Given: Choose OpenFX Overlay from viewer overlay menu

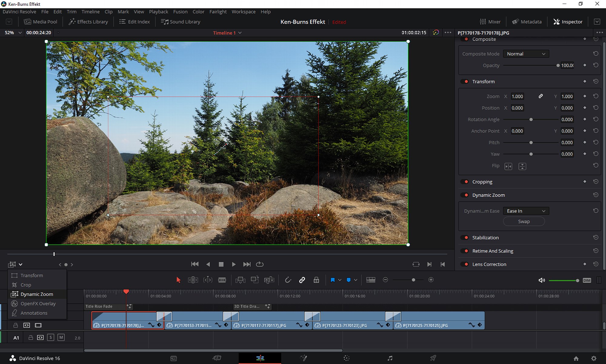Looking at the screenshot, I should point(38,303).
